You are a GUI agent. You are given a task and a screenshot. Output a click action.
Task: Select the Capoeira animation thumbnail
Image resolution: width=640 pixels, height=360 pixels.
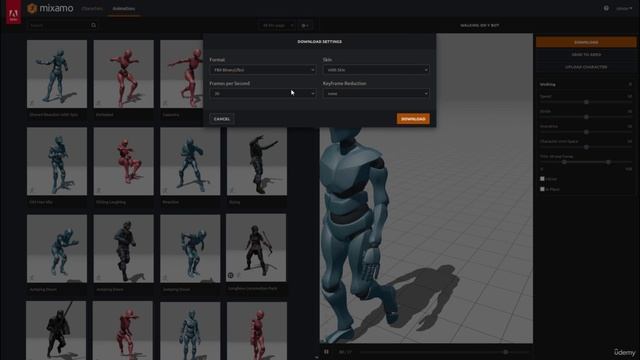(x=182, y=74)
